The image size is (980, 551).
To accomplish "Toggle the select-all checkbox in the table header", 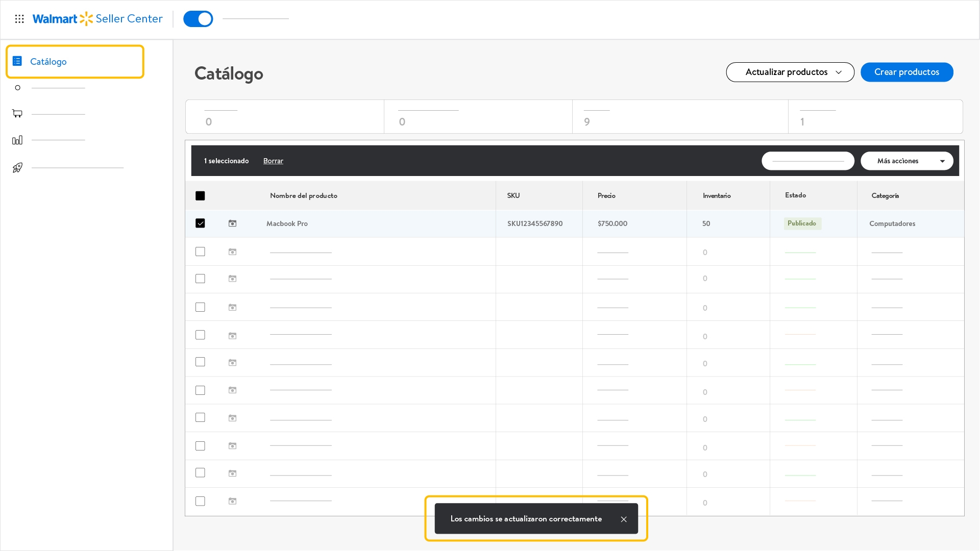I will 200,196.
